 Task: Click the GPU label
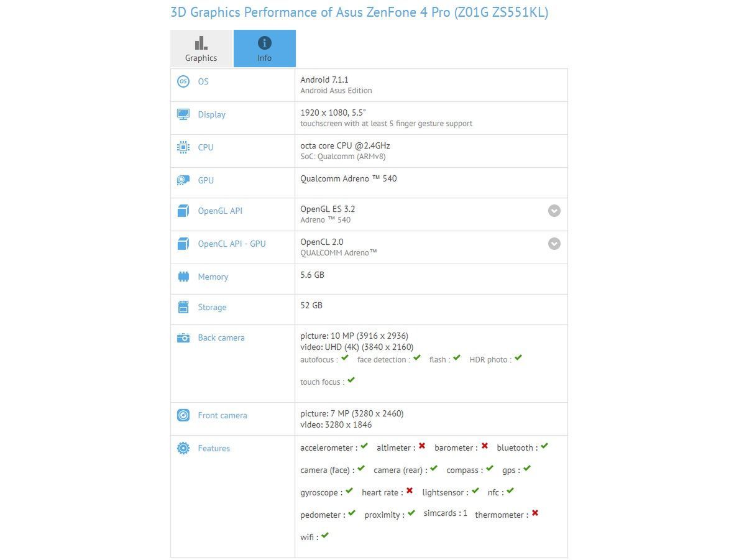pos(206,180)
